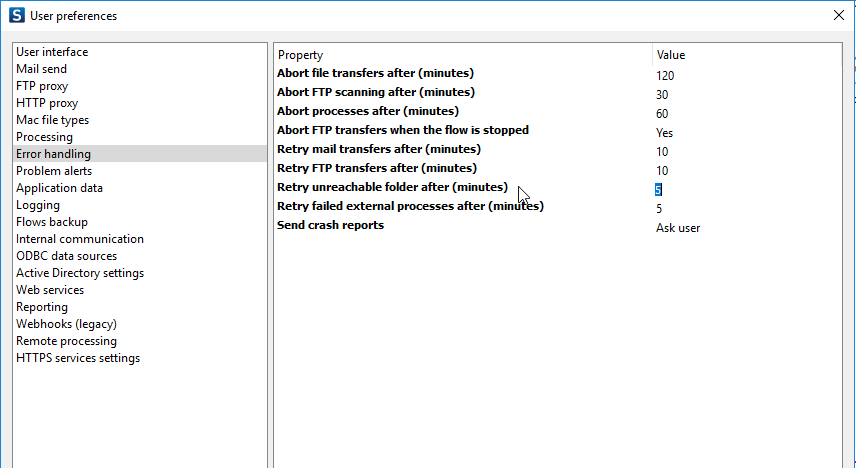Image resolution: width=856 pixels, height=468 pixels.
Task: Click the Property column header
Action: 301,55
